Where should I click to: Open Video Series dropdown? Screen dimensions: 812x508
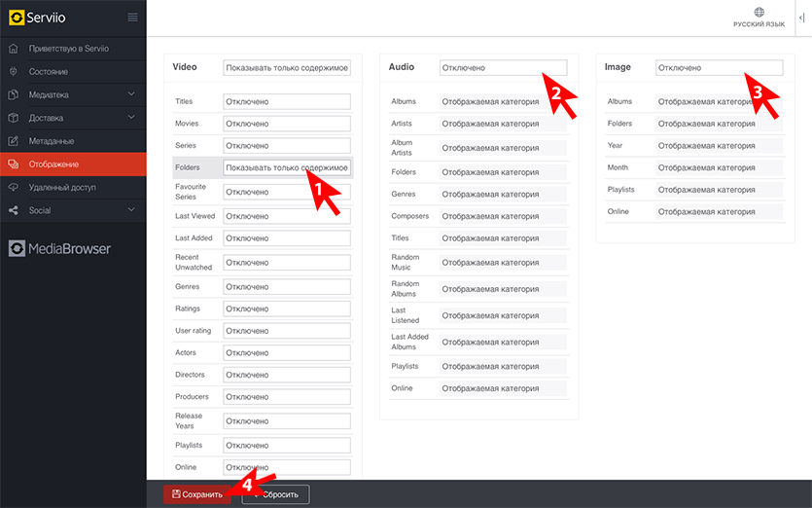pos(287,146)
